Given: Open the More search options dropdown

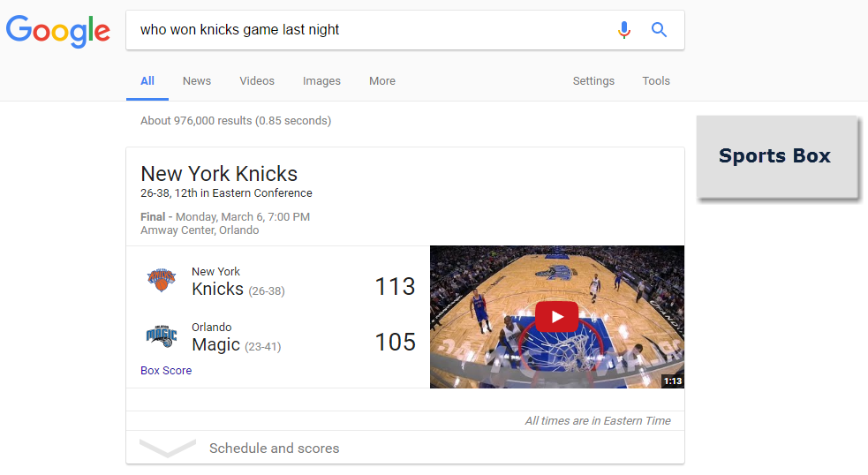Looking at the screenshot, I should (382, 81).
